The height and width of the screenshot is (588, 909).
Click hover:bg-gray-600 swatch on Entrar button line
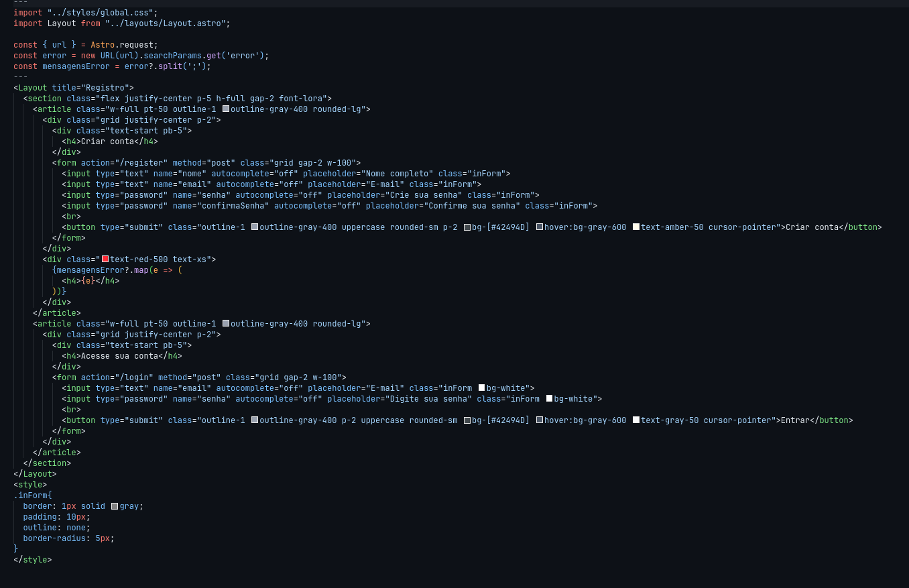pos(540,420)
